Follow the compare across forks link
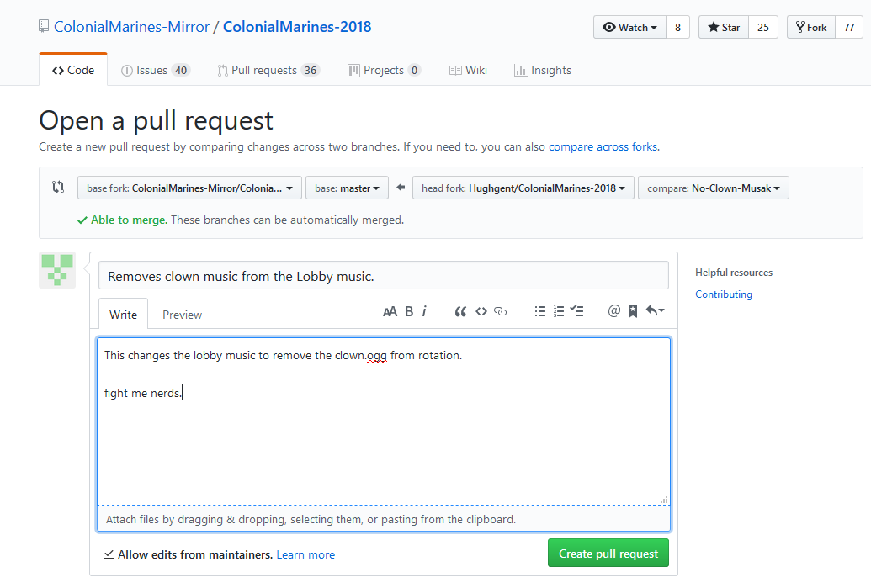Viewport: 871px width, 588px height. [603, 146]
